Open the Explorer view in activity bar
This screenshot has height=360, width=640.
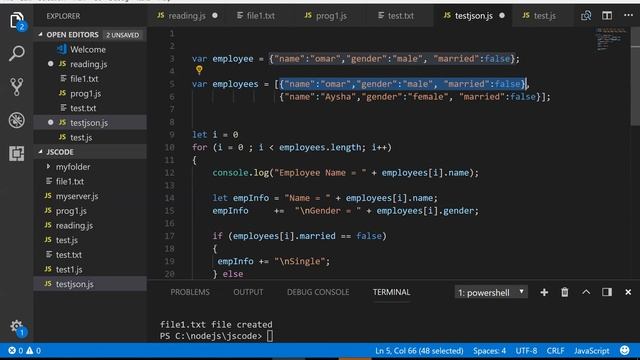(16, 20)
